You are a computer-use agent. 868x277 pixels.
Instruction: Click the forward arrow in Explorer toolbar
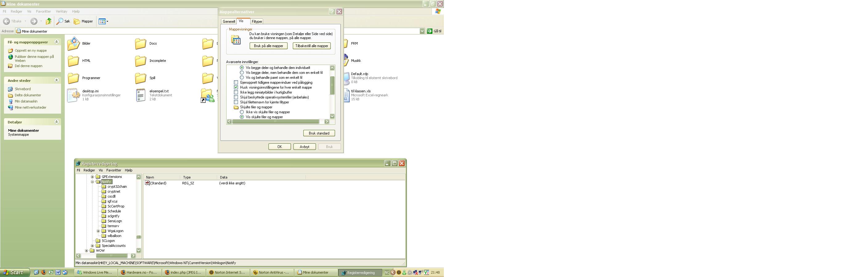pyautogui.click(x=34, y=21)
